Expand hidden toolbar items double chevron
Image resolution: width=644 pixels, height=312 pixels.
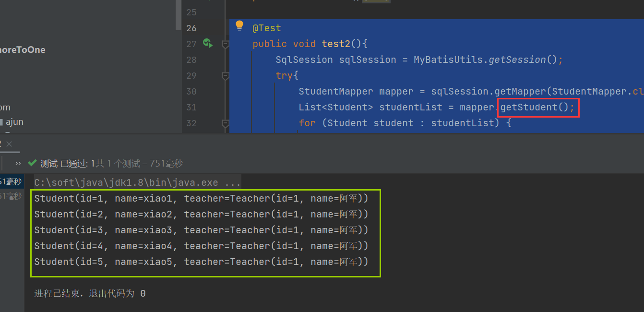(18, 163)
